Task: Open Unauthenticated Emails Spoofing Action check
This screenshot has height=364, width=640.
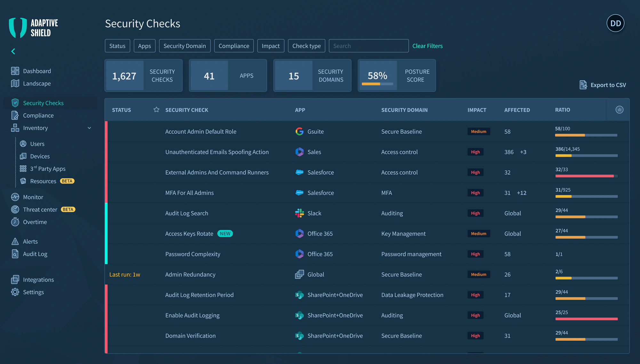Action: click(217, 152)
